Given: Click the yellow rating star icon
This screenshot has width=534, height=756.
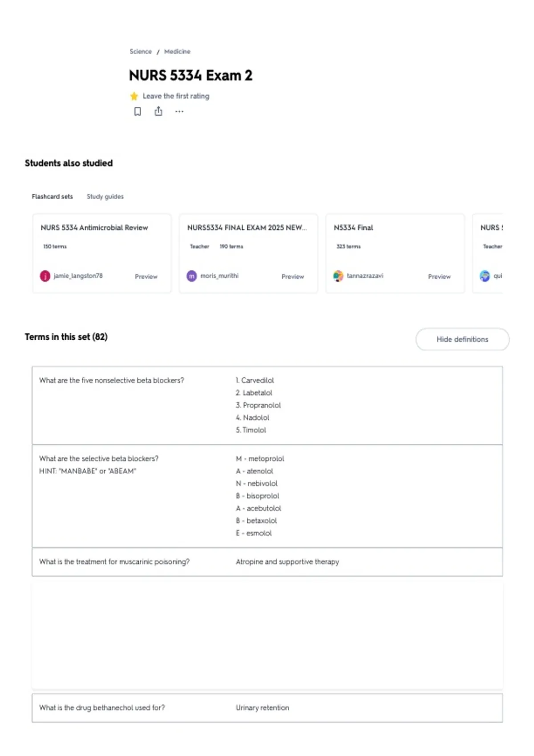Looking at the screenshot, I should tap(134, 96).
